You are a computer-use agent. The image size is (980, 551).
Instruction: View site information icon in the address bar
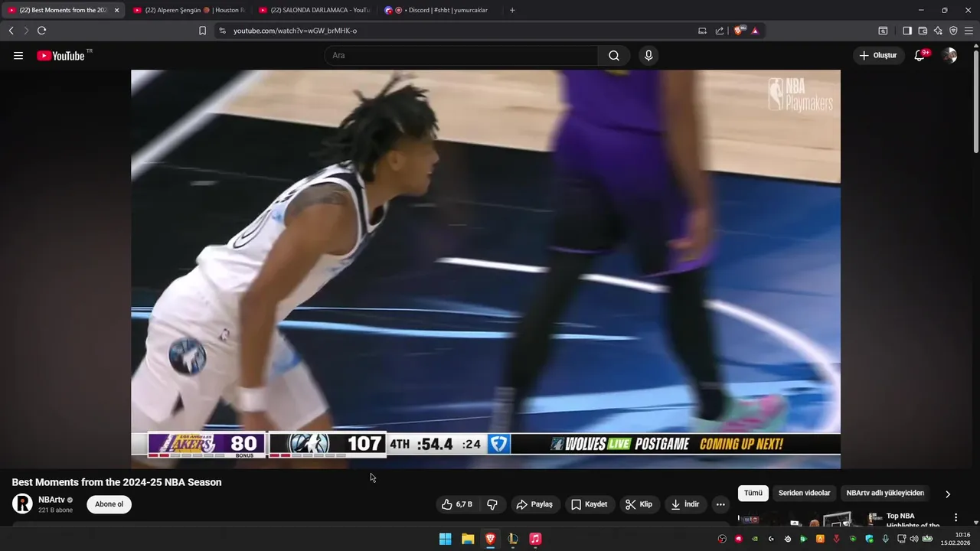click(222, 31)
